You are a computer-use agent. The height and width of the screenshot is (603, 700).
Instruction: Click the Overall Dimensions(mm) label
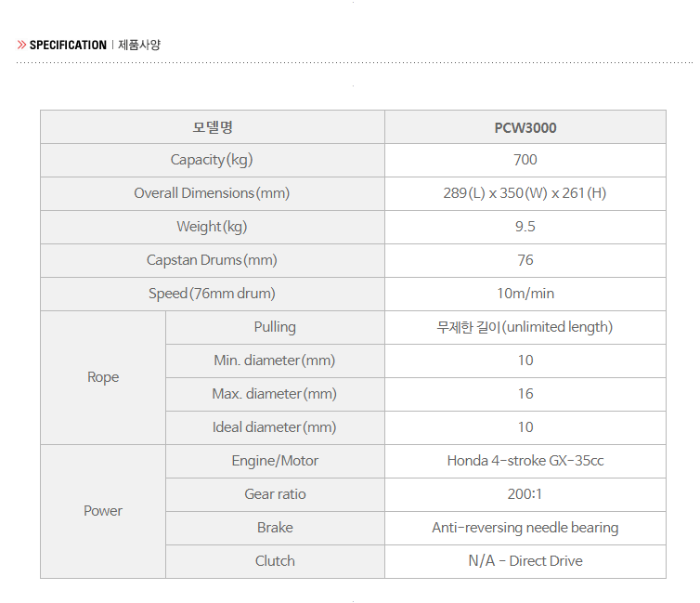[x=212, y=193]
